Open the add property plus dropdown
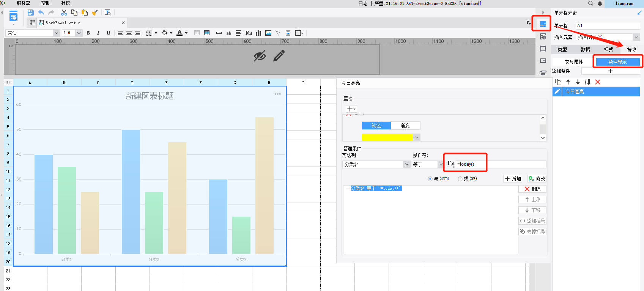The width and height of the screenshot is (644, 291). tap(351, 109)
